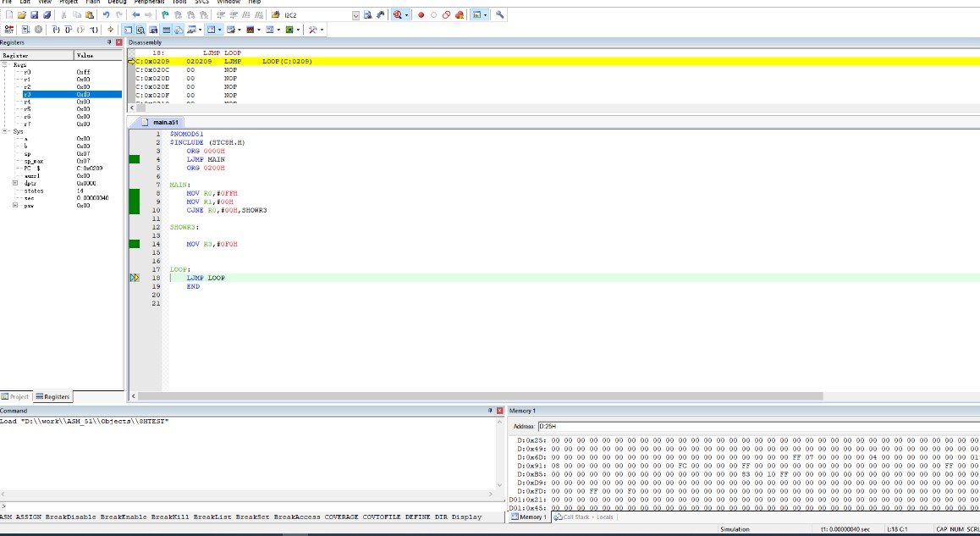
Task: Open the Call Stack + Locals tab
Action: click(x=583, y=517)
